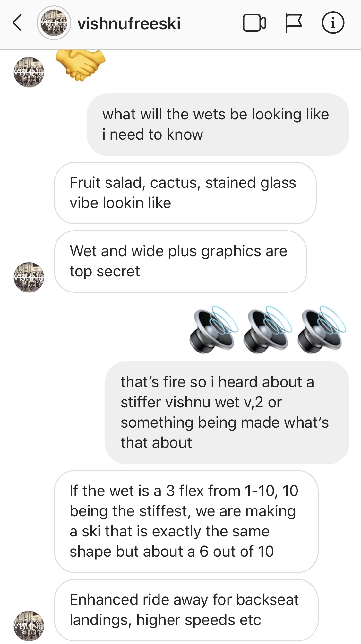Tap sender avatar beside "Enhanced ride away" message
This screenshot has width=361, height=644.
click(29, 626)
